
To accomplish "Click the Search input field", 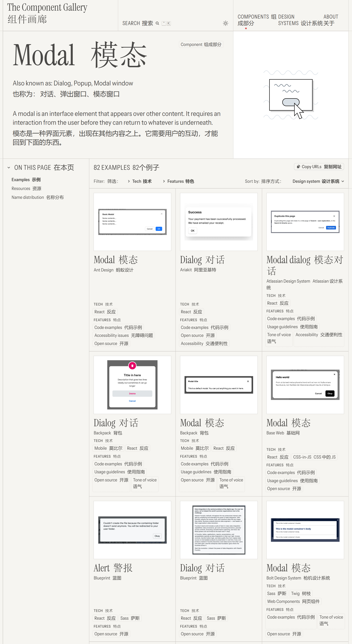I will pyautogui.click(x=138, y=23).
